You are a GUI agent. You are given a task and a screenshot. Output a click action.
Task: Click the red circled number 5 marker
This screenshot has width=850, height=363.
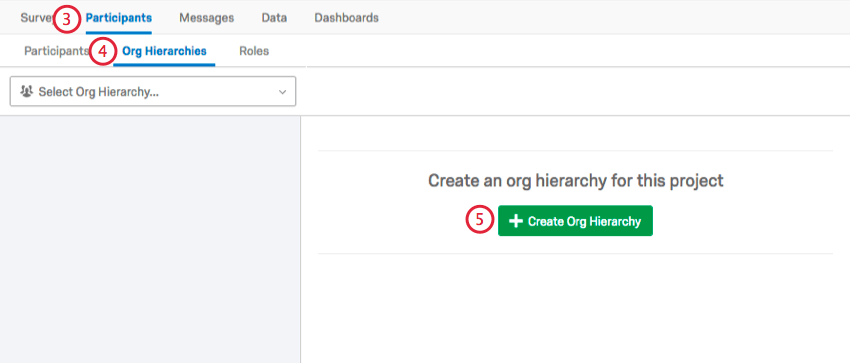480,221
